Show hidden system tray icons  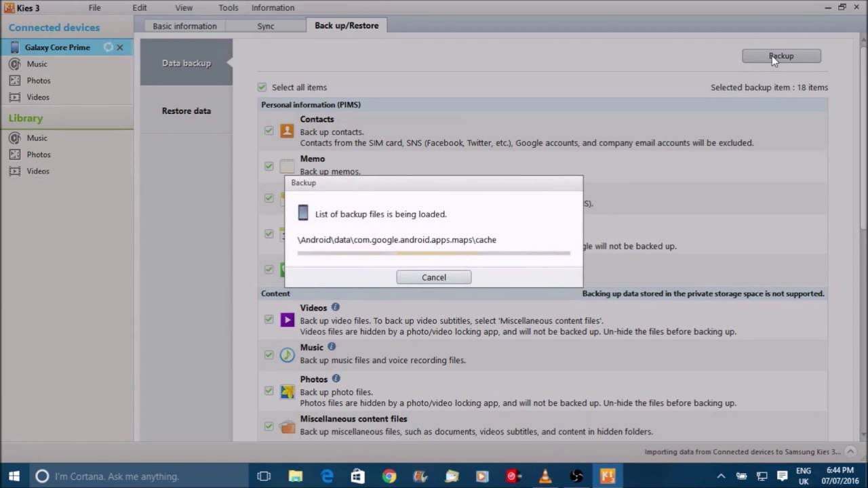(722, 476)
